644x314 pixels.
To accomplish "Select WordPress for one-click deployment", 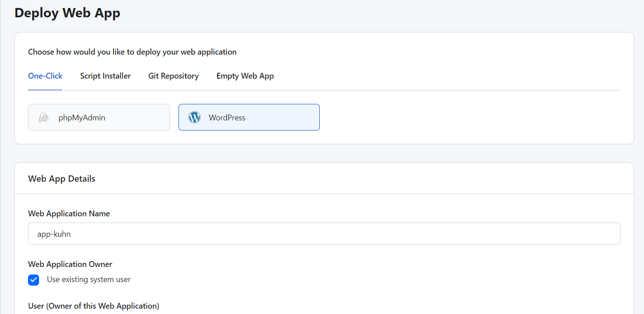I will (x=249, y=117).
